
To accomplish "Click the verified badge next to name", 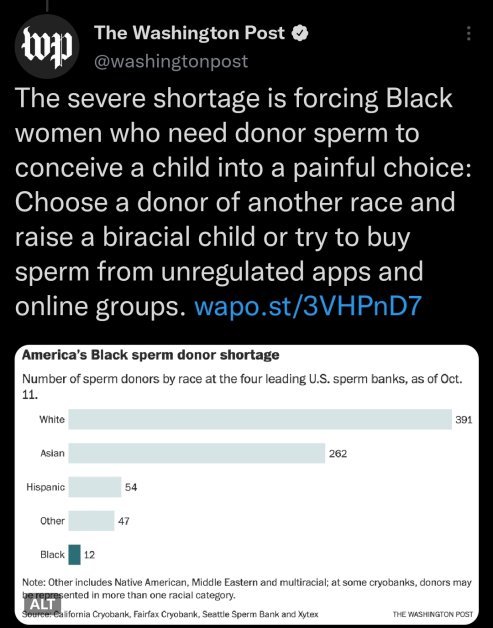I will click(x=300, y=33).
